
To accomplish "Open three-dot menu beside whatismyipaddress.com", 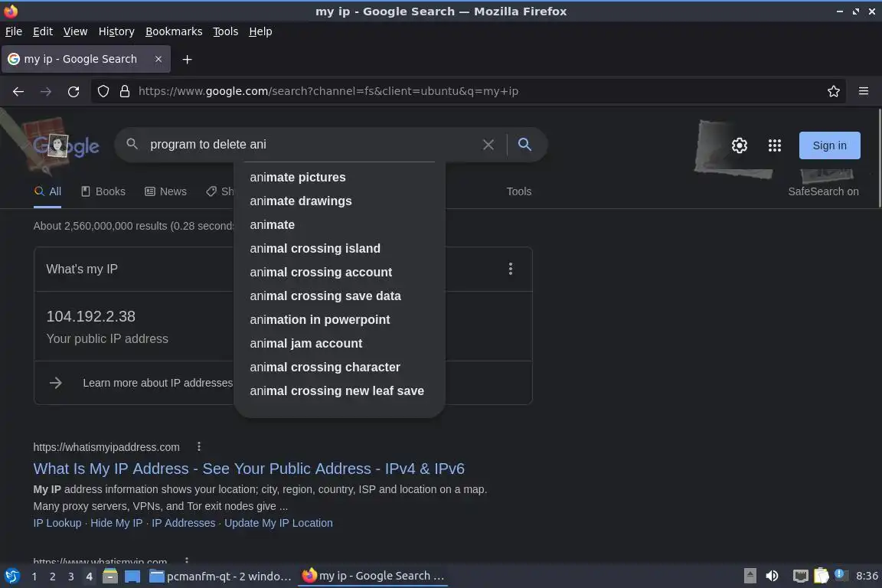I will 198,447.
